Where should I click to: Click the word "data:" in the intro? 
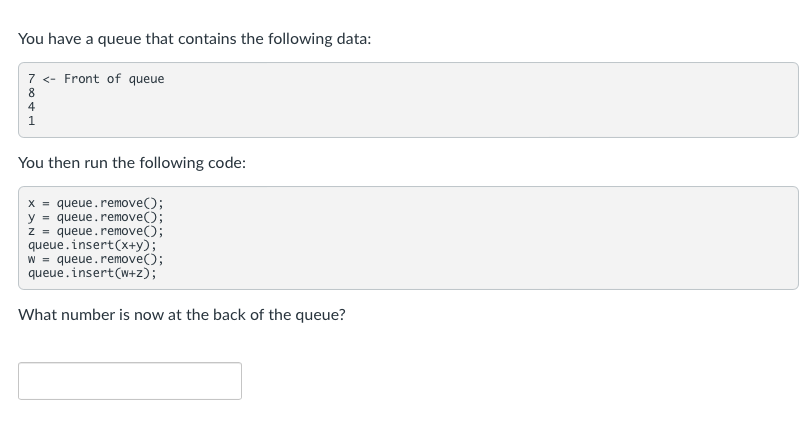(x=354, y=39)
